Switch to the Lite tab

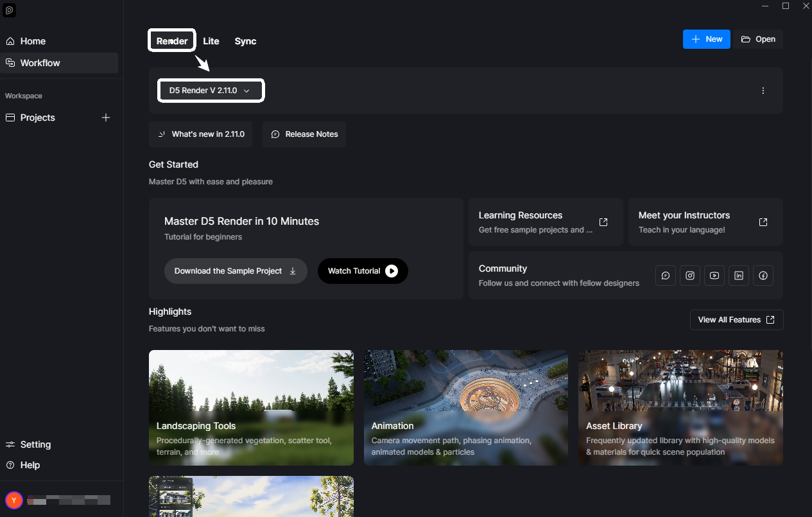(x=211, y=41)
